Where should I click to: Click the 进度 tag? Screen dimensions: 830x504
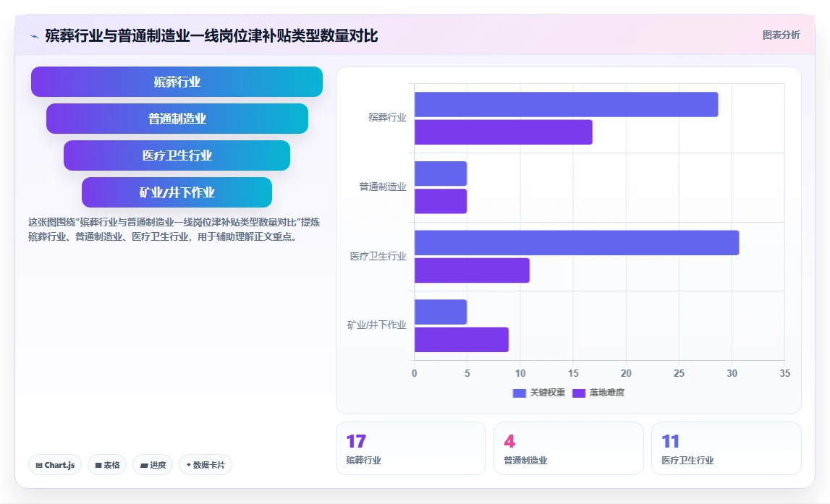click(153, 465)
